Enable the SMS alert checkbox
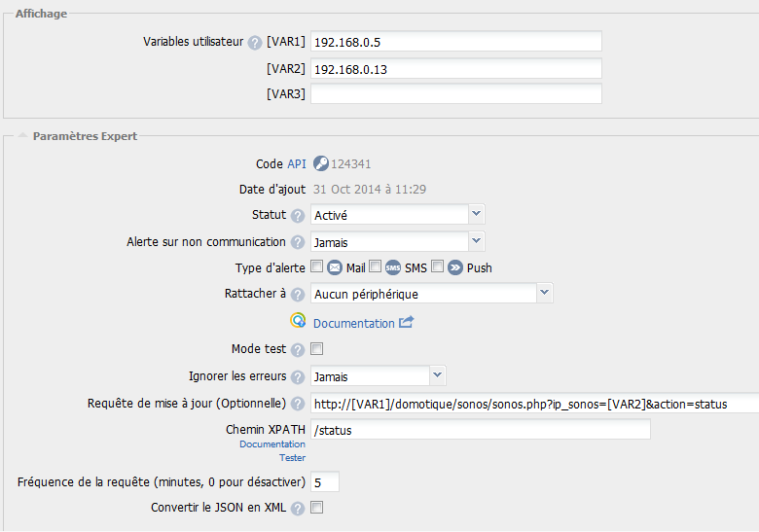 coord(375,266)
